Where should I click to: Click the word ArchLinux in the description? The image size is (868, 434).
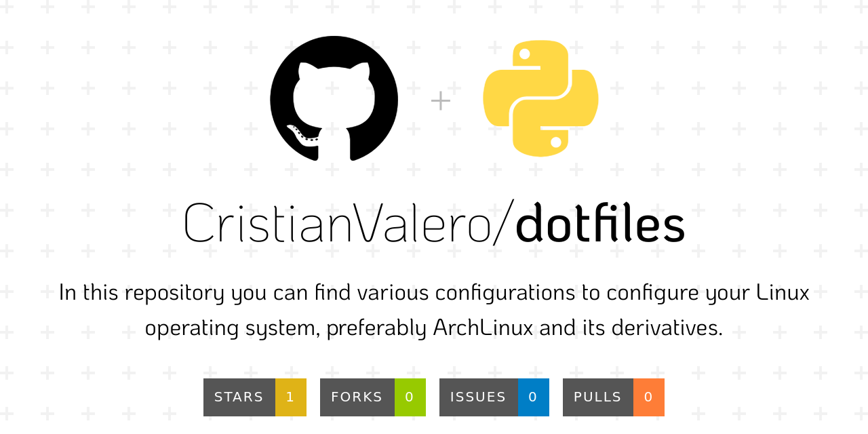pyautogui.click(x=483, y=328)
